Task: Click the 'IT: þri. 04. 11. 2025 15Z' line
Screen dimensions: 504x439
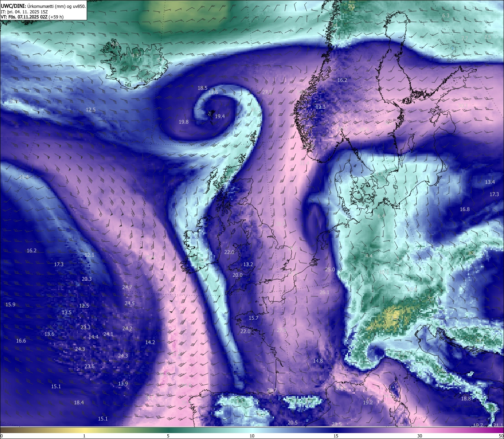Action: point(24,12)
